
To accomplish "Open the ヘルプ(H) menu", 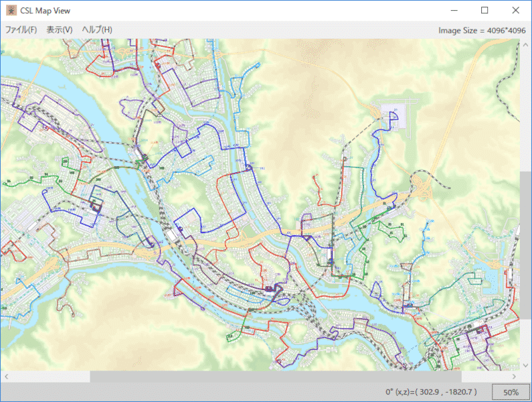I will [97, 30].
